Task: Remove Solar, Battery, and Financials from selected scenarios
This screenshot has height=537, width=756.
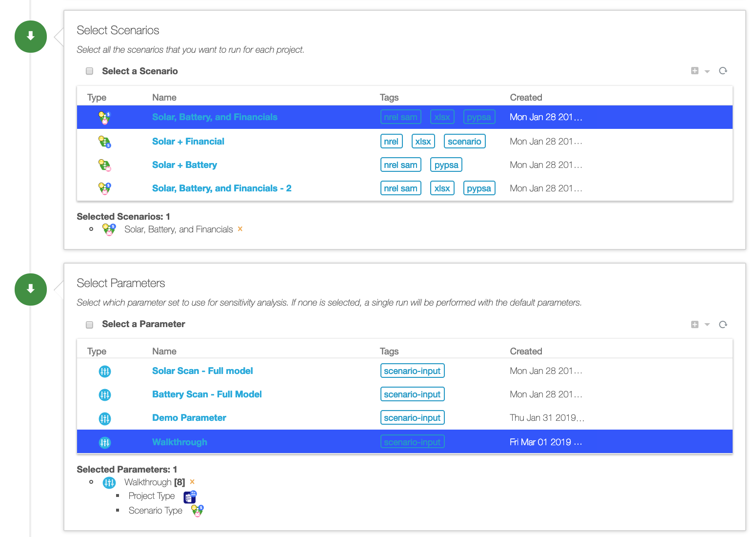Action: [240, 229]
